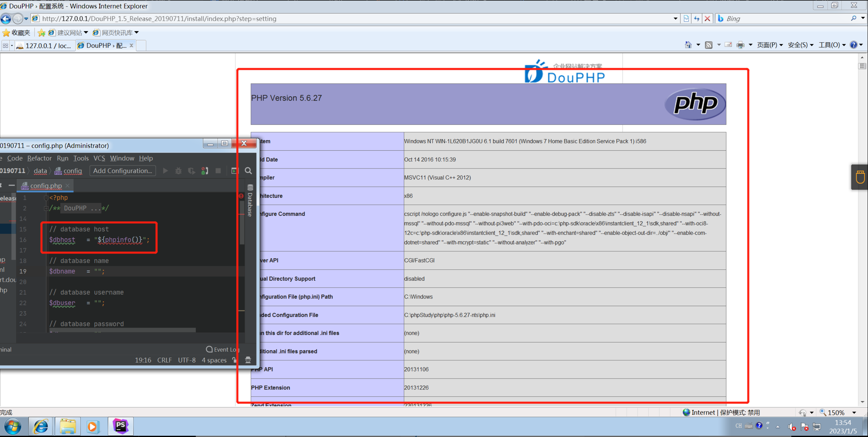This screenshot has height=437, width=868.
Task: Open Windows Explorer folder from taskbar
Action: 68,426
